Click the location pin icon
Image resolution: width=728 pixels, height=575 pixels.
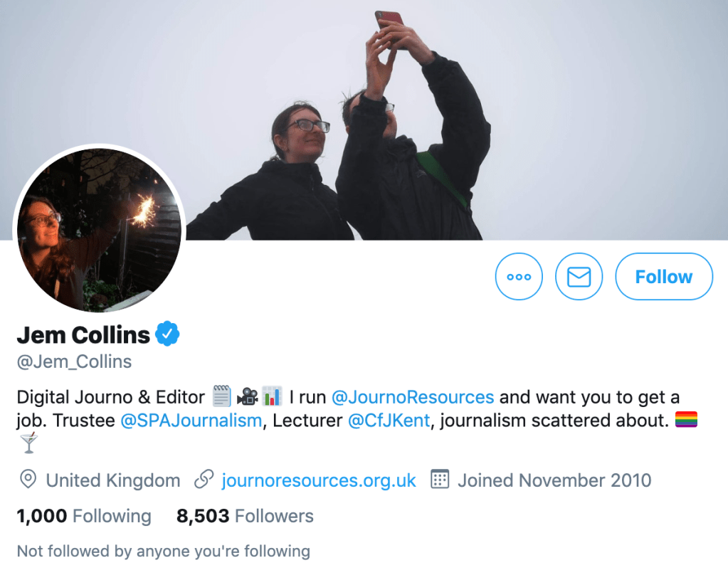click(x=28, y=480)
